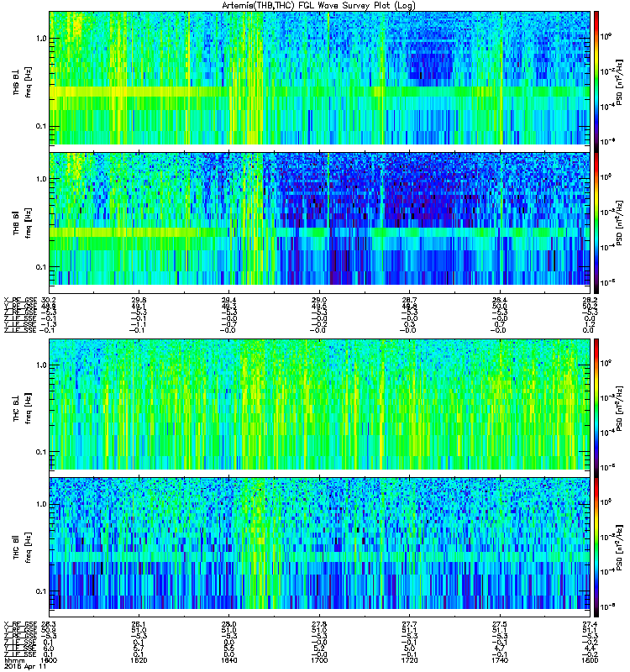Click the 29.0 X_RE_GSE value
Image resolution: width=630 pixels, height=672 pixels.
[319, 300]
